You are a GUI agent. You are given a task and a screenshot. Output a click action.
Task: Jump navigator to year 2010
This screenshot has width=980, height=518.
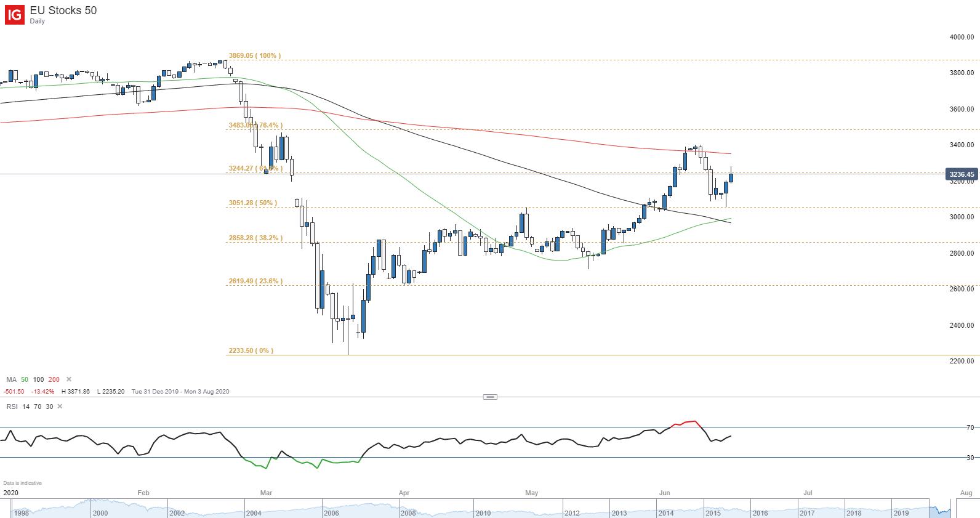[483, 513]
